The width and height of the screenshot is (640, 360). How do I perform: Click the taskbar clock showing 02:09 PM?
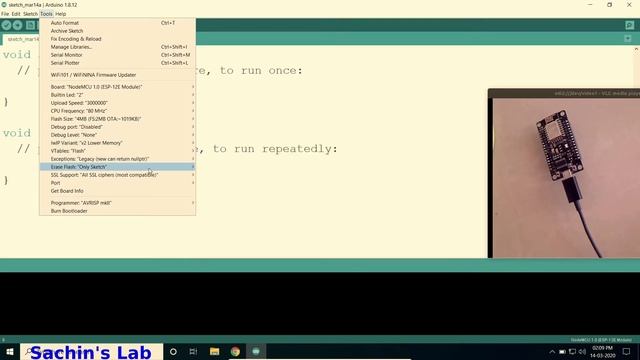602,351
